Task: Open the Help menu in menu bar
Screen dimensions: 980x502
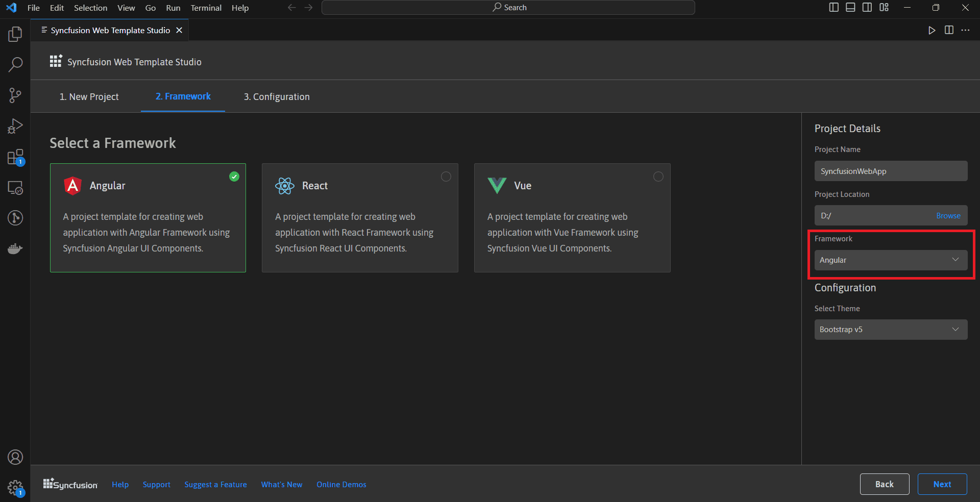Action: 240,8
